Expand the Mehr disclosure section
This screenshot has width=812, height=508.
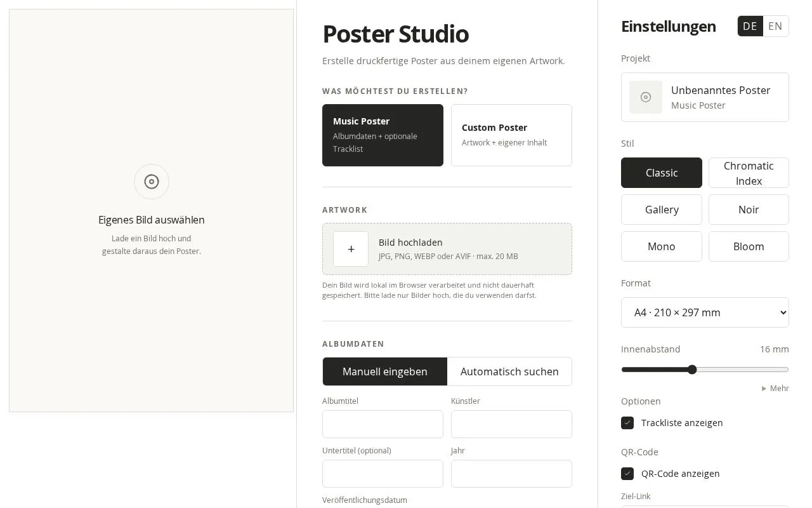[x=775, y=388]
